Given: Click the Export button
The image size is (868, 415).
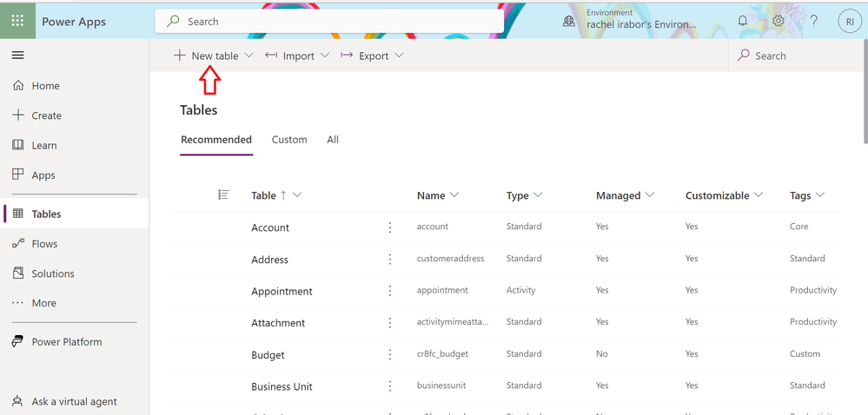Looking at the screenshot, I should pyautogui.click(x=365, y=56).
